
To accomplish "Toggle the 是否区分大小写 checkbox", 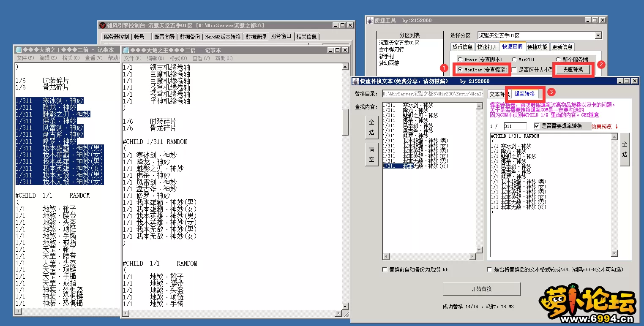I will coord(514,70).
